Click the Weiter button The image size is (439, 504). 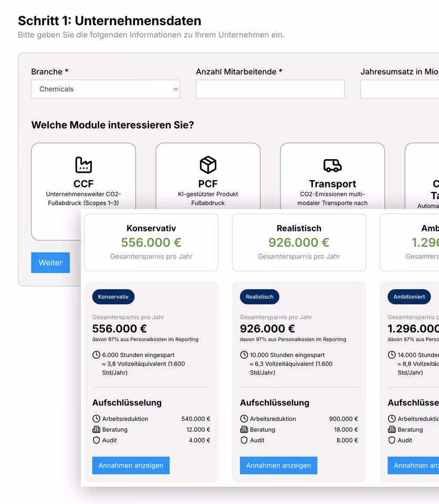point(50,262)
